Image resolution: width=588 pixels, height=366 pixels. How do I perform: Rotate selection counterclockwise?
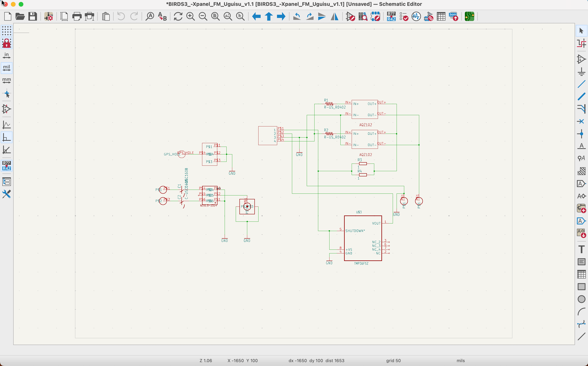click(297, 17)
